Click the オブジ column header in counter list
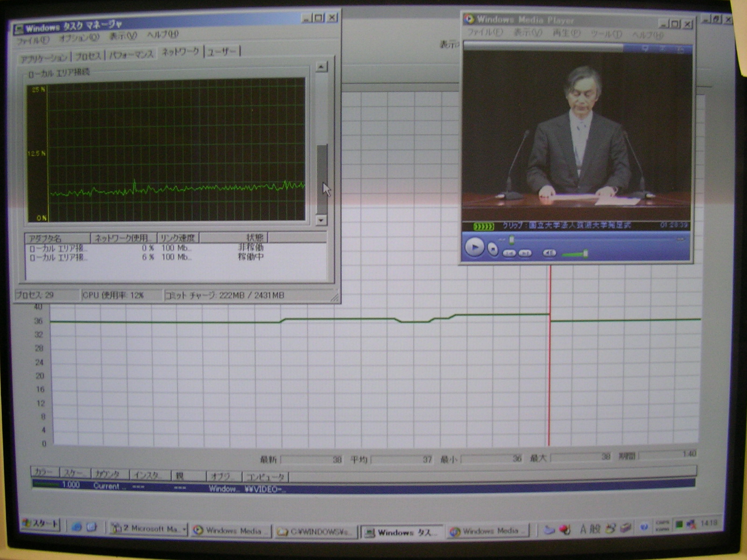 (x=224, y=476)
